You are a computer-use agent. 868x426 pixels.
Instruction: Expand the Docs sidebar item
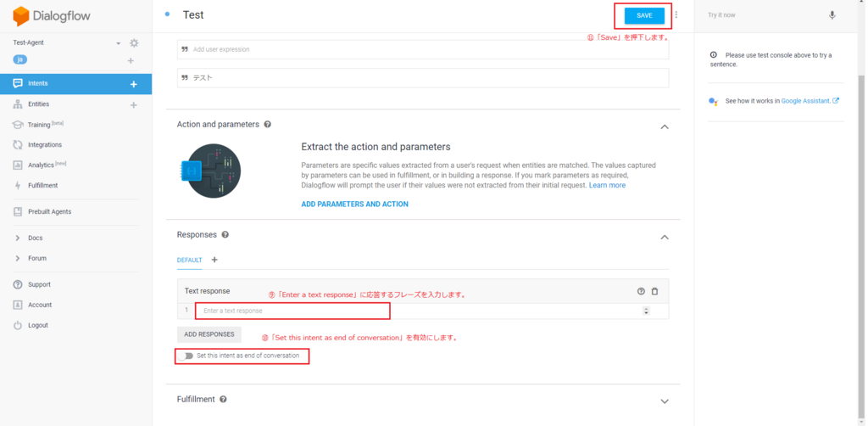point(36,238)
